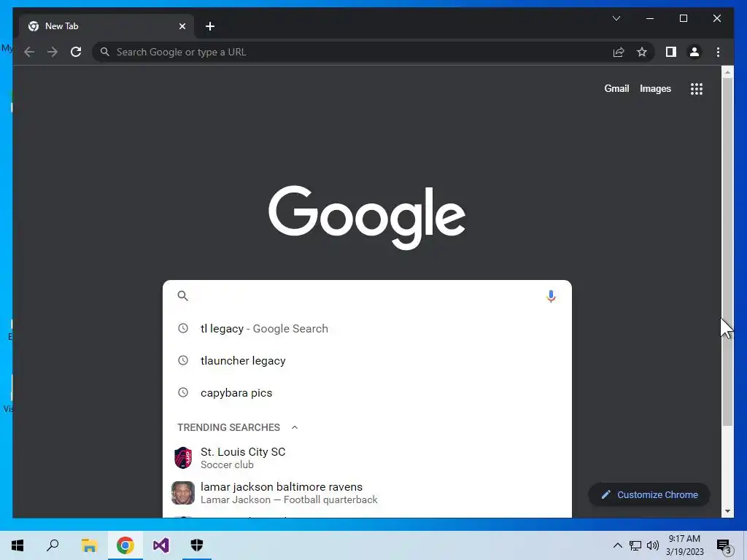Click the share page icon in address bar

click(619, 52)
